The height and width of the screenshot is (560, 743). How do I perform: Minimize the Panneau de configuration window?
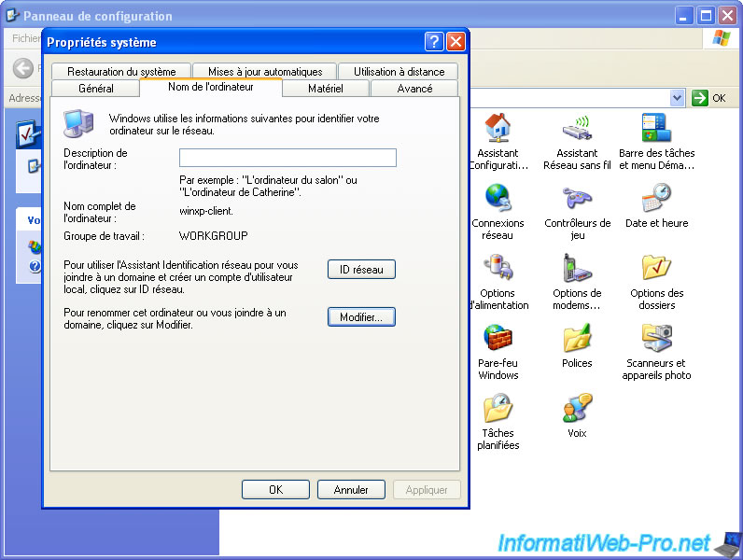pos(684,16)
